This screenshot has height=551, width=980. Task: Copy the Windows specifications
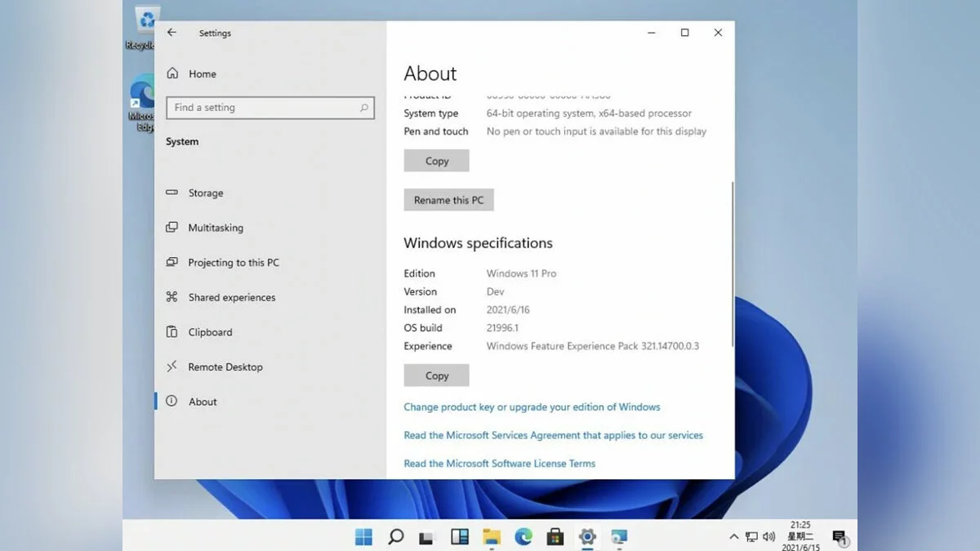pyautogui.click(x=437, y=375)
